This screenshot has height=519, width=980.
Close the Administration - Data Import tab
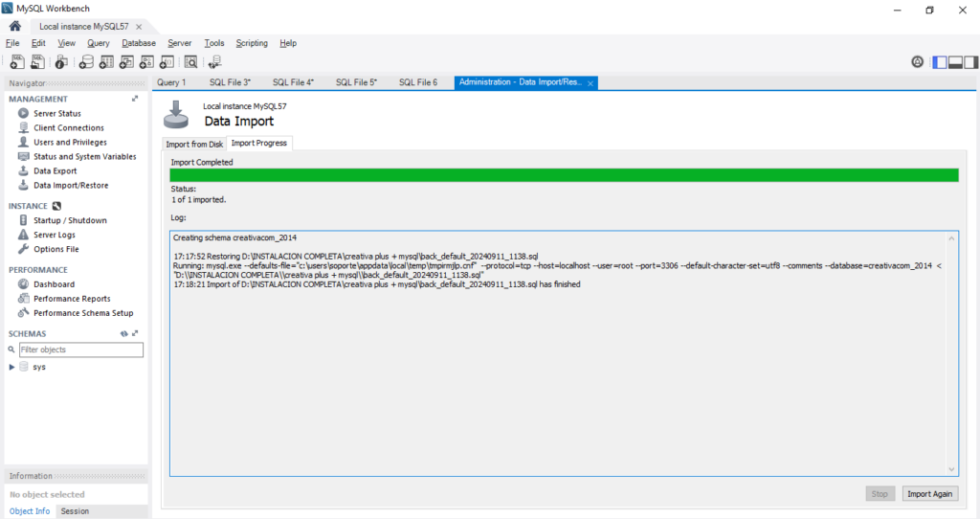tap(590, 83)
